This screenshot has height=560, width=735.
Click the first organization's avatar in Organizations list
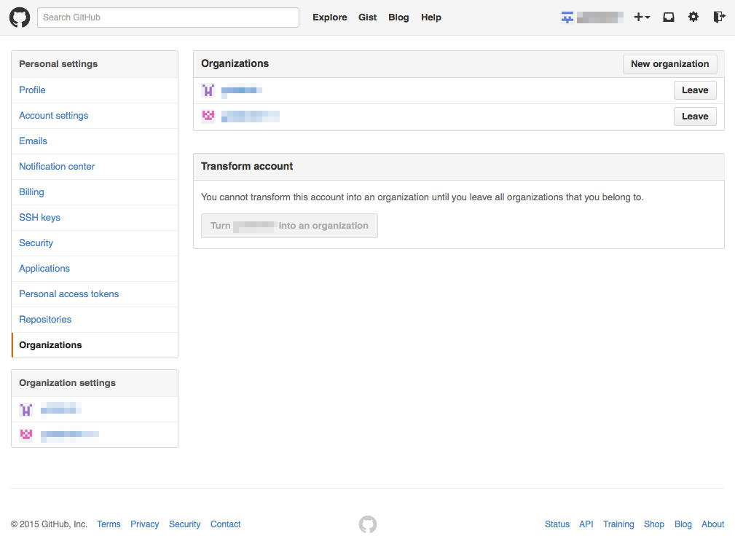[x=208, y=90]
